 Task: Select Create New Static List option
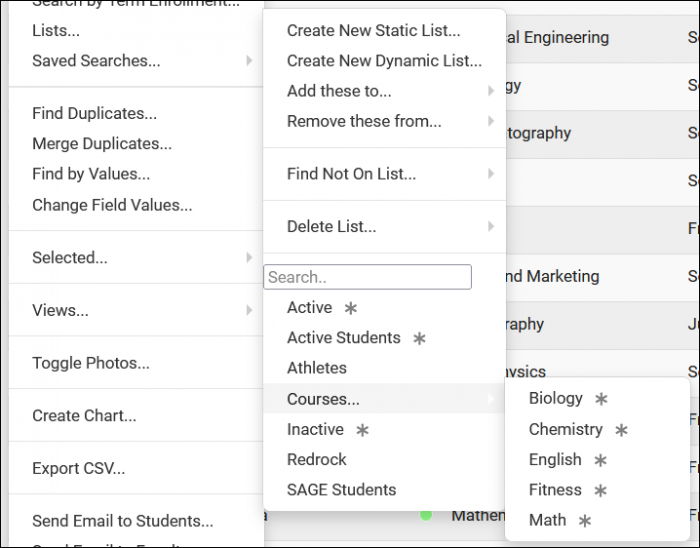373,31
